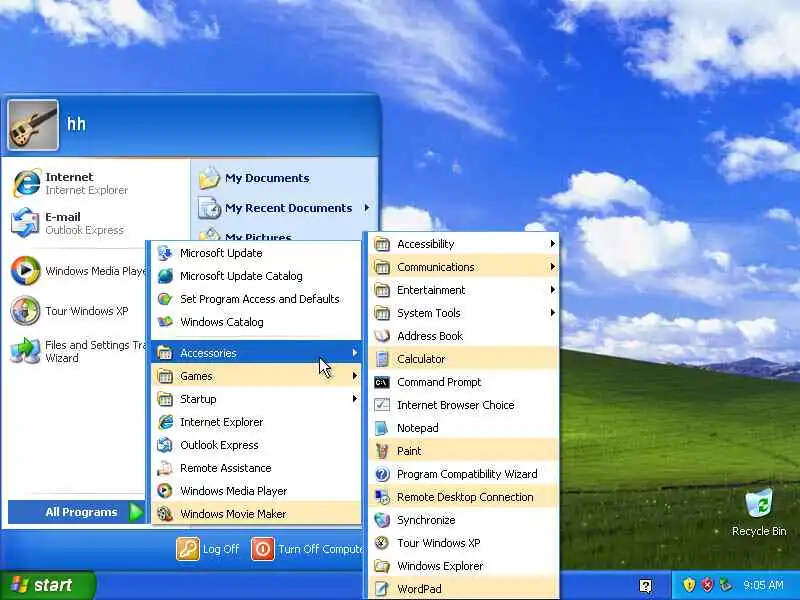The height and width of the screenshot is (600, 800).
Task: Click the Windows Media Player icon in programs list
Action: point(165,491)
